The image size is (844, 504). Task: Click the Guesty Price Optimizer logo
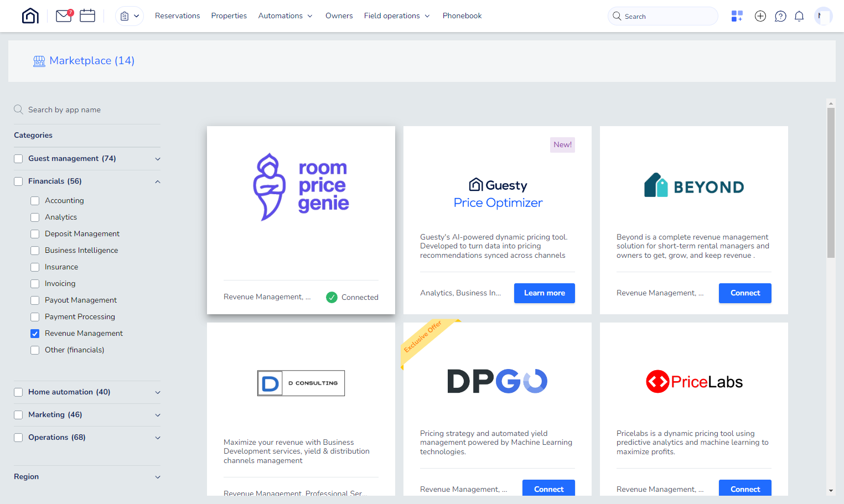[x=498, y=194]
